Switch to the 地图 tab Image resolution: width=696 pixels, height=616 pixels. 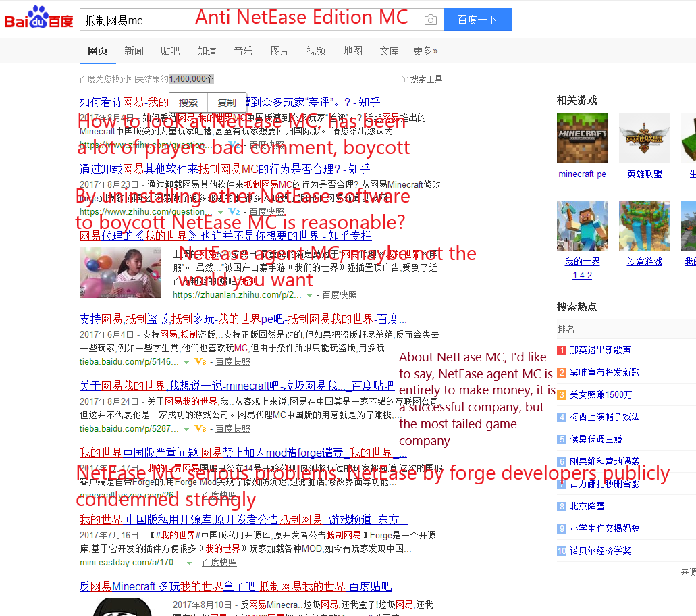[x=353, y=51]
